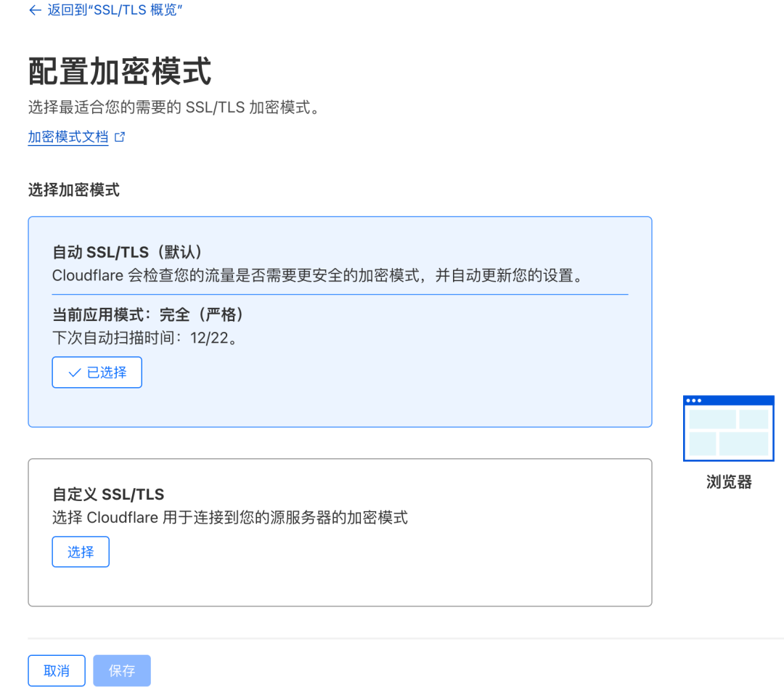The image size is (784, 687).
Task: Click the origin server encryption description in custom card
Action: (x=229, y=518)
